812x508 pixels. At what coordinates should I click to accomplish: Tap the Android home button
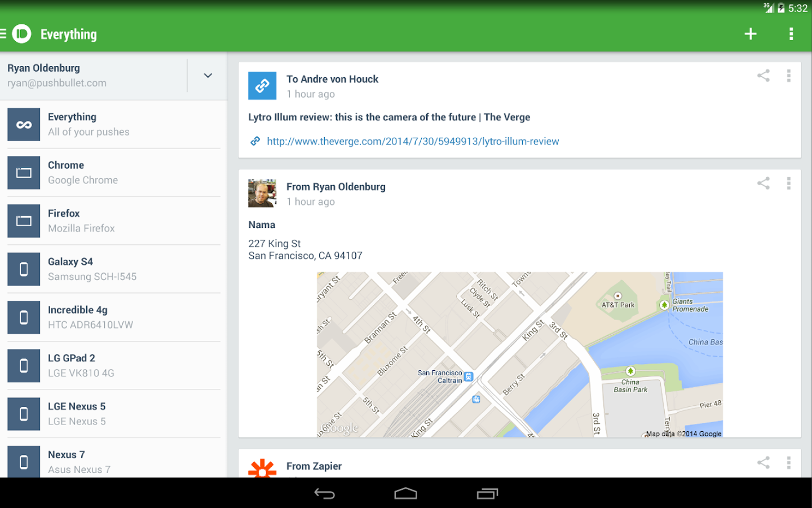coord(405,493)
